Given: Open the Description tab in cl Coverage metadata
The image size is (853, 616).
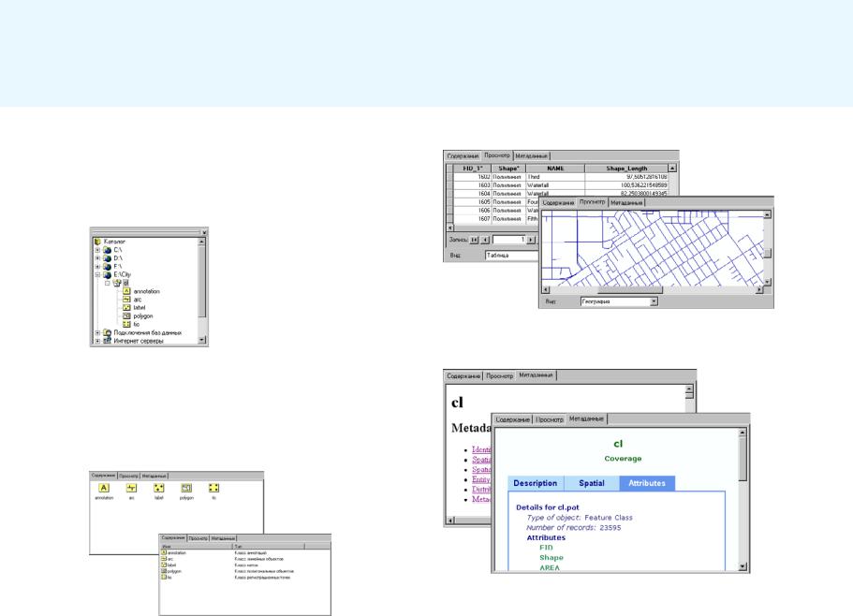Looking at the screenshot, I should pos(536,483).
